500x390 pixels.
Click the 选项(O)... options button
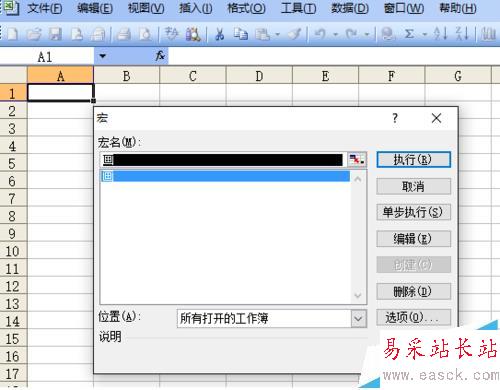click(413, 317)
